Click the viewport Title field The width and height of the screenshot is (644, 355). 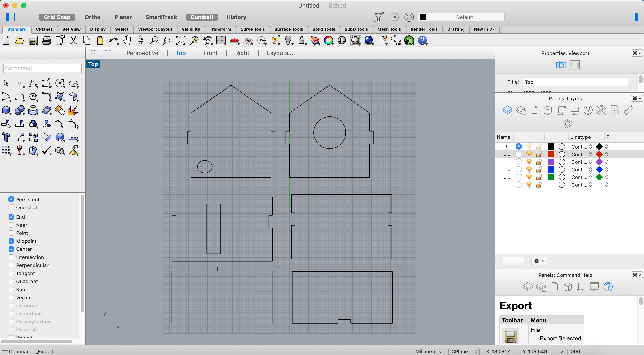pos(575,82)
